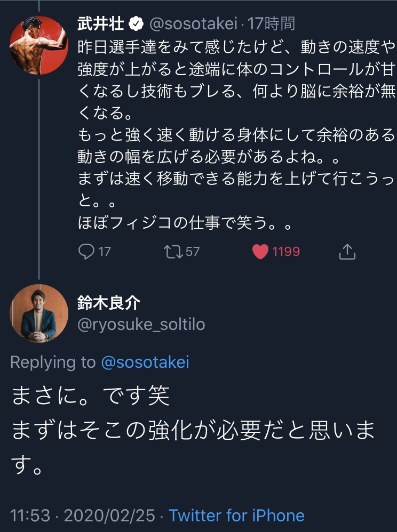Click the 57 retweets count
The image size is (397, 532).
coord(192,251)
